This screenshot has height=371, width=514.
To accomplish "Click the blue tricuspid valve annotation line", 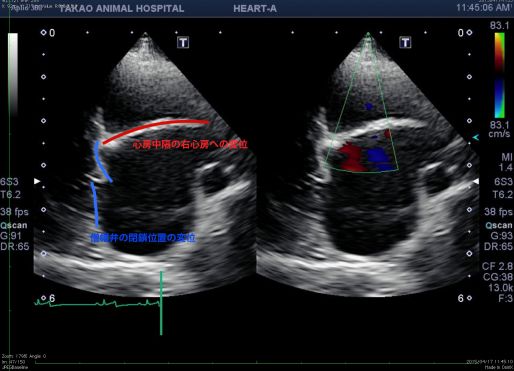I will coord(99,183).
